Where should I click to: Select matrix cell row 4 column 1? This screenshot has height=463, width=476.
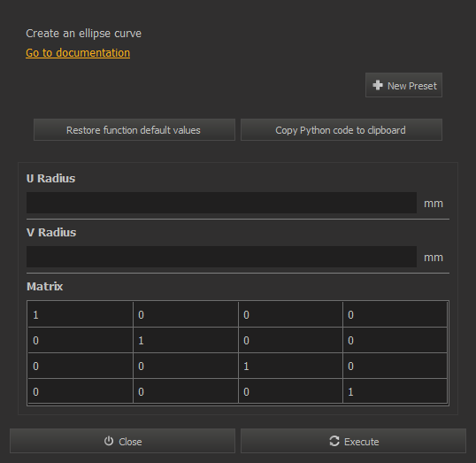tap(81, 391)
